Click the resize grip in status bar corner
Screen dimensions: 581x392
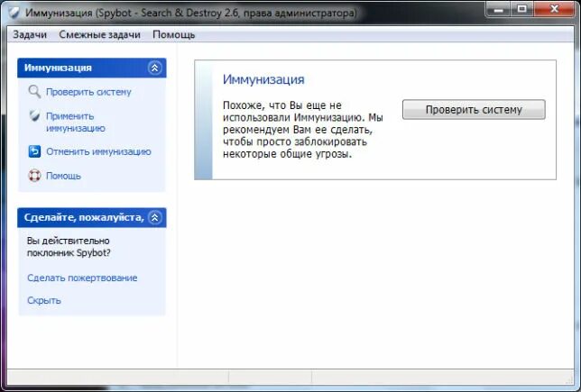coord(569,379)
